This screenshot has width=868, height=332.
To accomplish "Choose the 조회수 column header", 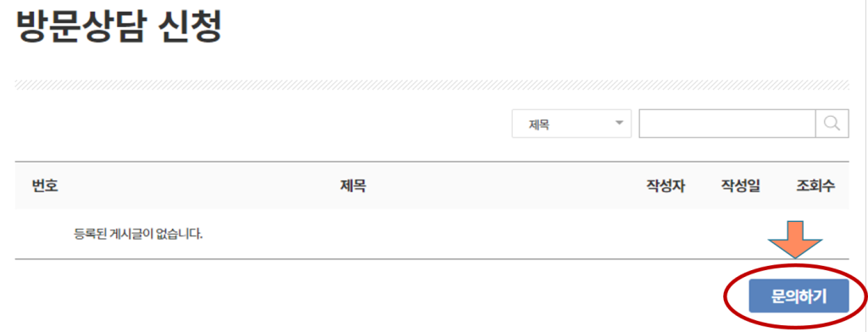I will (815, 186).
